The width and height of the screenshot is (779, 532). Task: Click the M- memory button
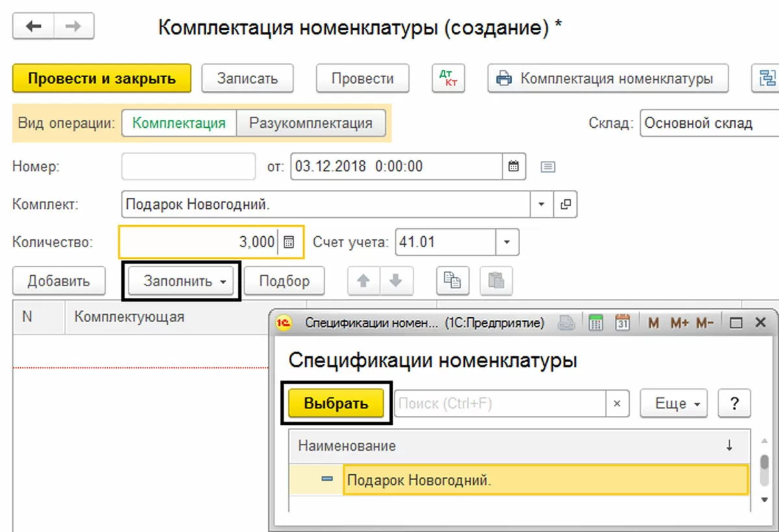705,322
